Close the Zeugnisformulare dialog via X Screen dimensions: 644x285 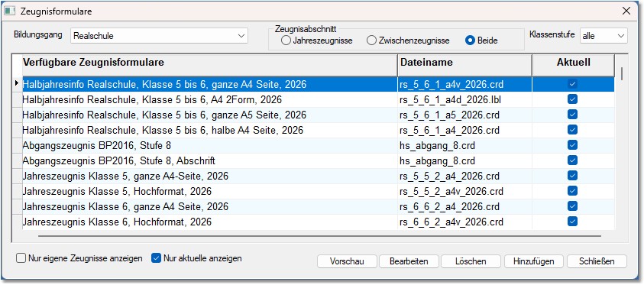point(626,11)
